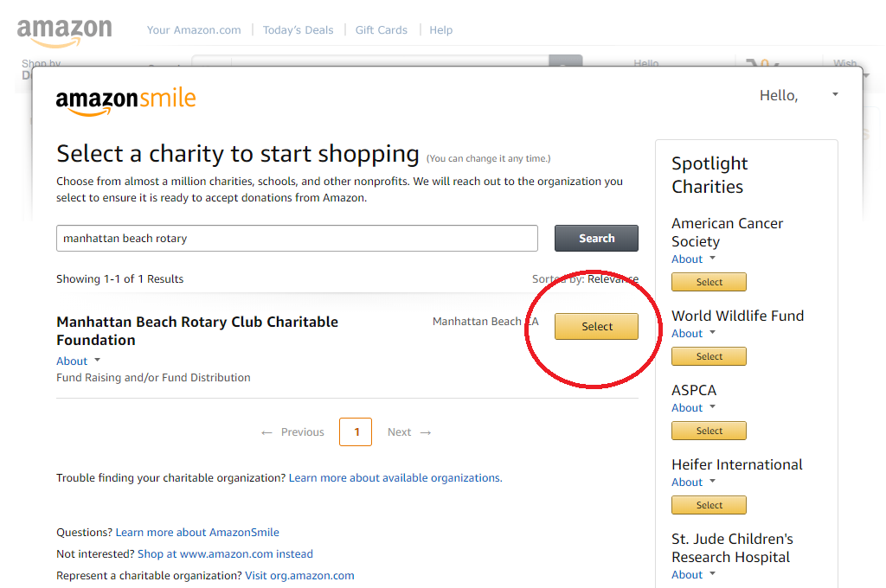
Task: Click the Next page arrow link
Action: tap(409, 432)
